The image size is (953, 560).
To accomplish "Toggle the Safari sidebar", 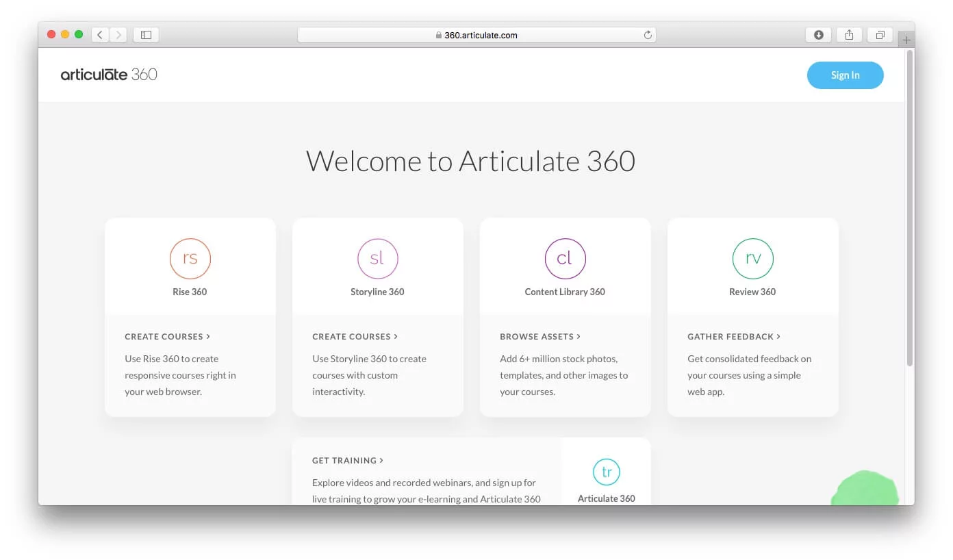I will coord(146,34).
